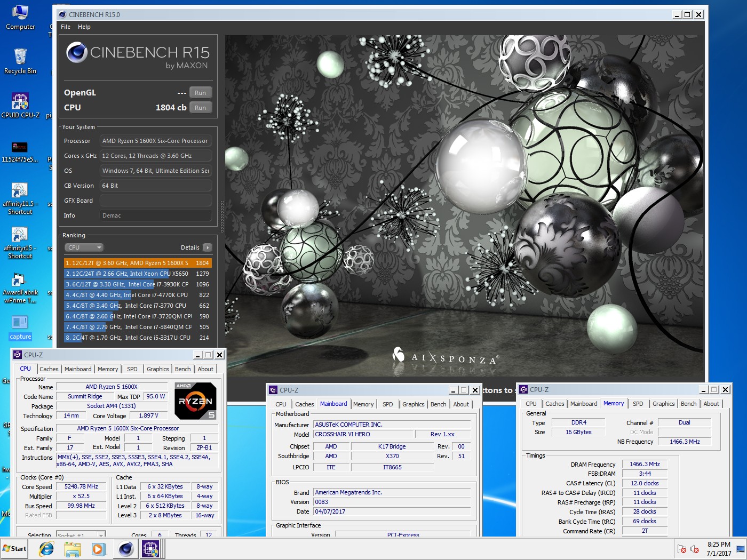
Task: Click the ranking Details label
Action: pos(190,247)
